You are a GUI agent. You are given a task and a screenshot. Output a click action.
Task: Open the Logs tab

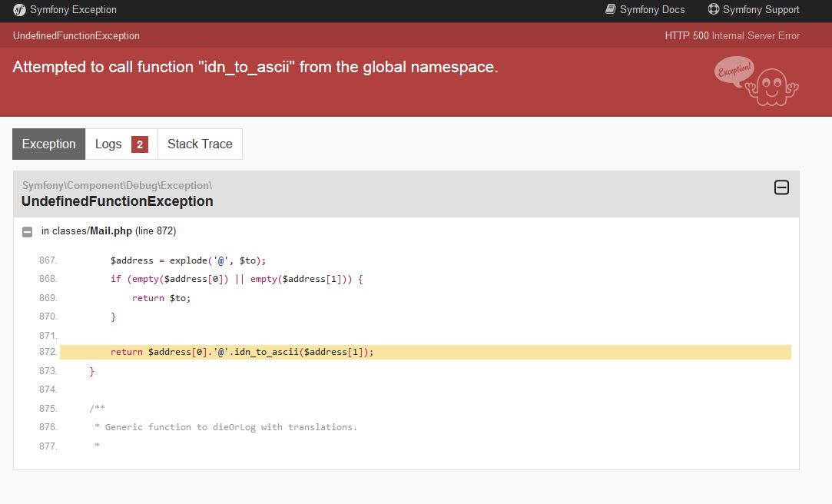pyautogui.click(x=108, y=144)
